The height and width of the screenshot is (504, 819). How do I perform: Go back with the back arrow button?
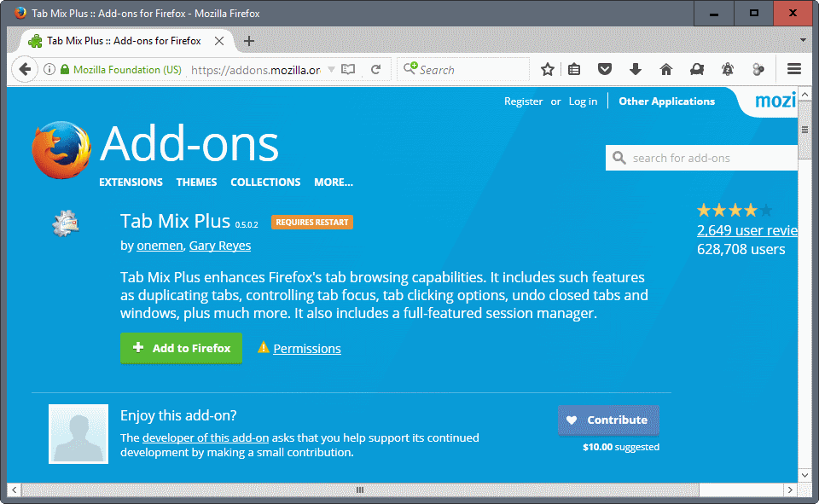[x=25, y=69]
